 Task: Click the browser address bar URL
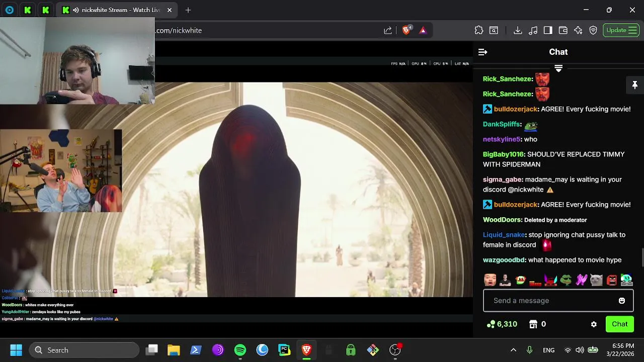(x=179, y=30)
